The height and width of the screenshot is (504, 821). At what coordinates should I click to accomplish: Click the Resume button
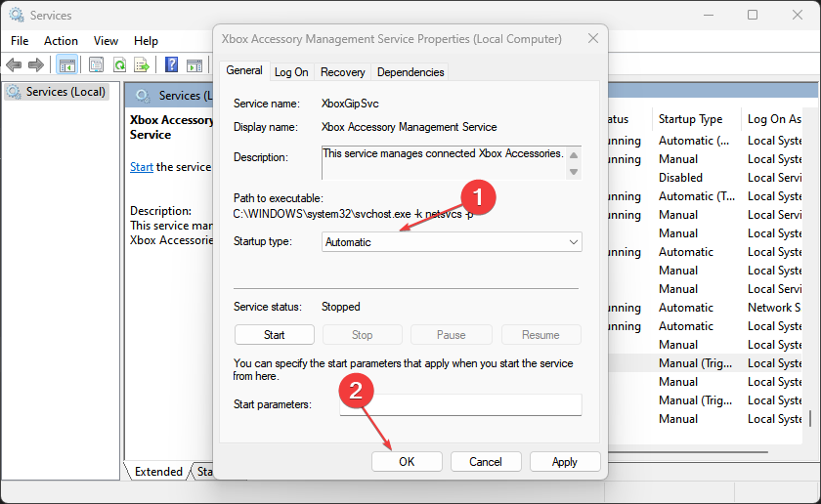(540, 335)
